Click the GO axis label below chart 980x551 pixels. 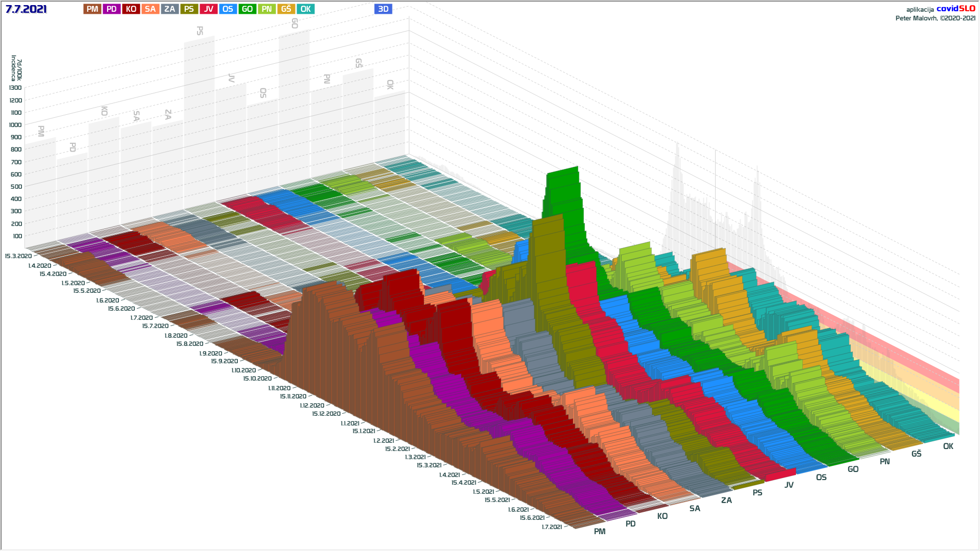tap(853, 469)
